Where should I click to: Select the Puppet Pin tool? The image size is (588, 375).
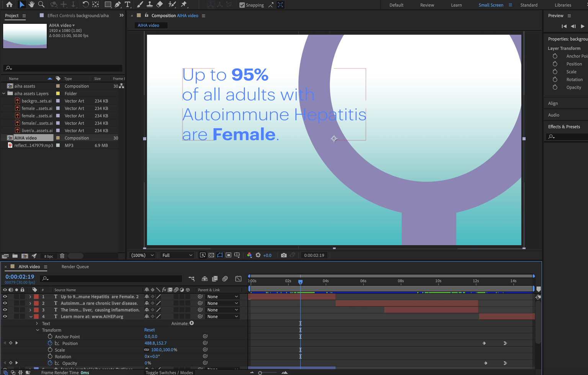(184, 5)
